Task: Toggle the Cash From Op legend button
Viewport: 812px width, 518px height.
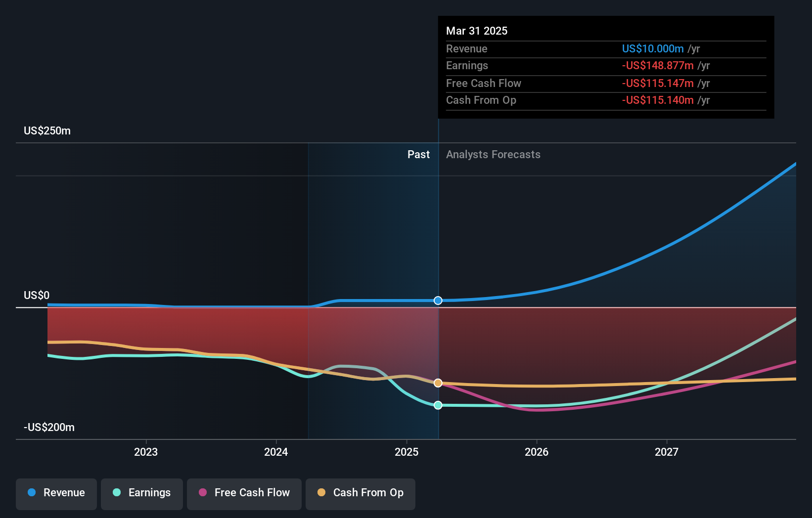Action: 361,494
